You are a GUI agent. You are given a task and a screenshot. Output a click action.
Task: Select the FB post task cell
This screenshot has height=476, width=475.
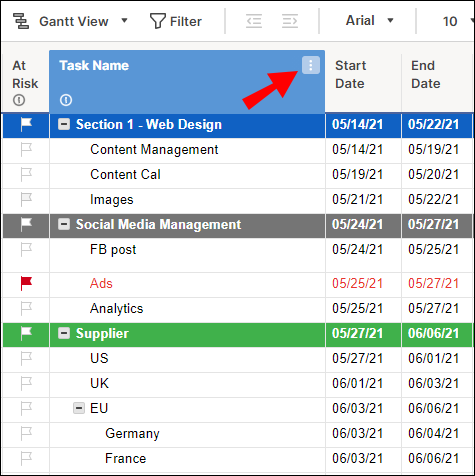coord(187,255)
